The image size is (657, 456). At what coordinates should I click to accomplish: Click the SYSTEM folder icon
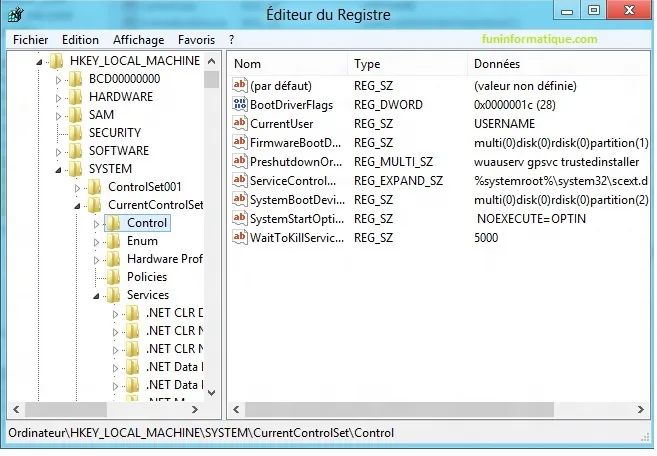[75, 169]
